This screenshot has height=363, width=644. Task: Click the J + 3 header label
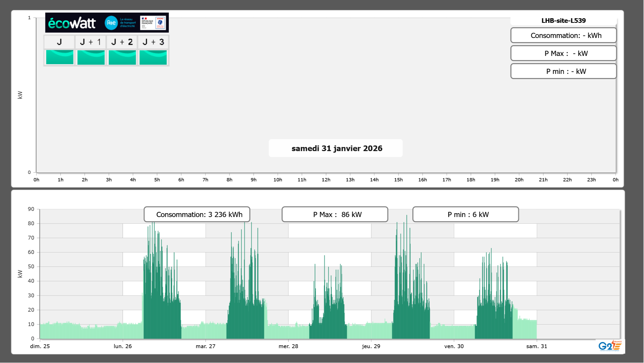click(x=153, y=42)
